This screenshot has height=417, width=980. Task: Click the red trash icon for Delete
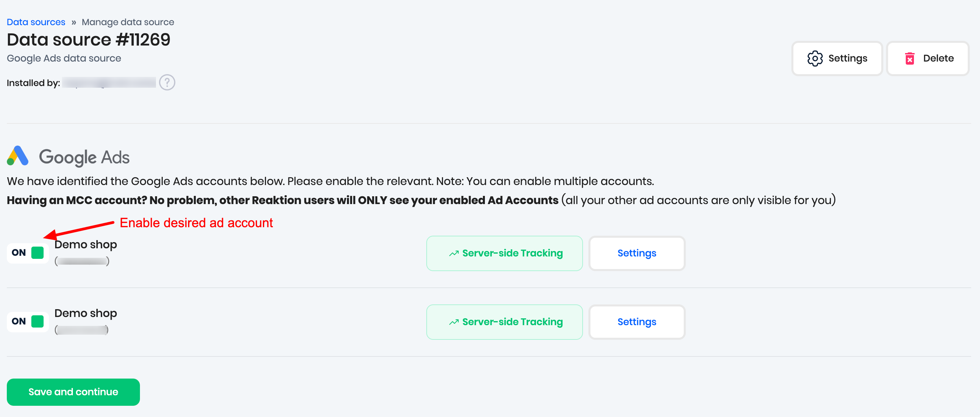(910, 59)
